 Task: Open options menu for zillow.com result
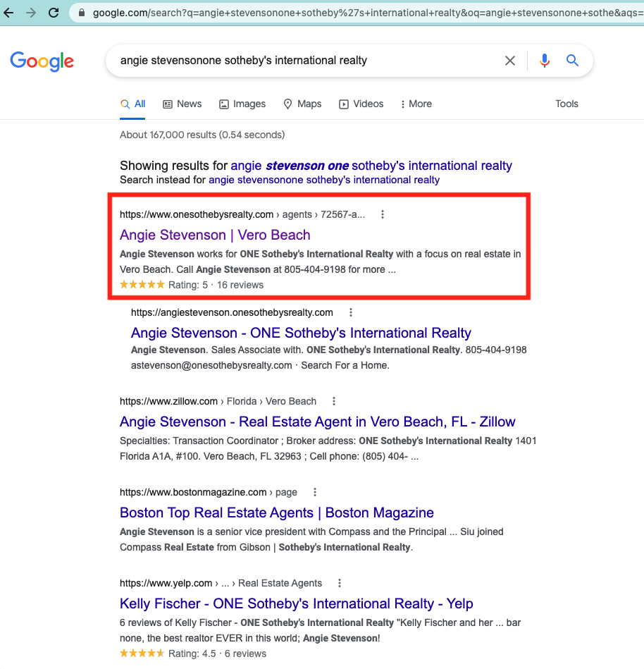click(x=334, y=402)
